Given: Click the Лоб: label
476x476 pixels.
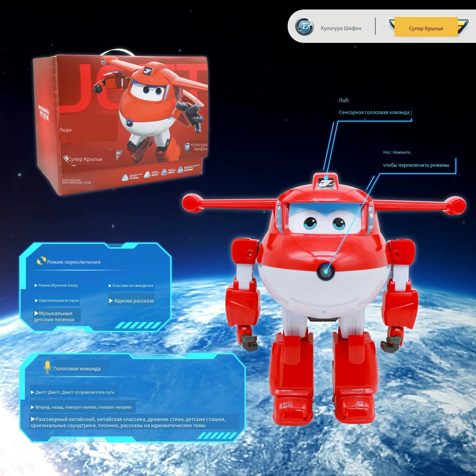Looking at the screenshot, I should tap(344, 100).
